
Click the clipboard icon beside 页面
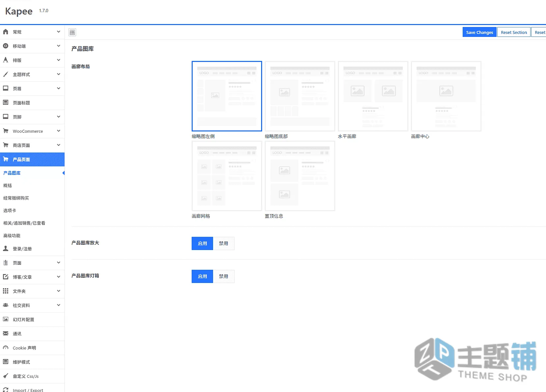coord(6,263)
